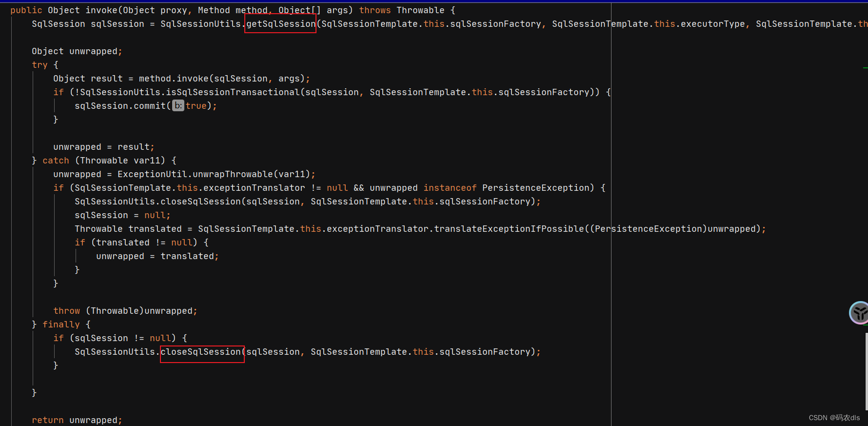Click 'true' argument in commit call

[x=196, y=106]
